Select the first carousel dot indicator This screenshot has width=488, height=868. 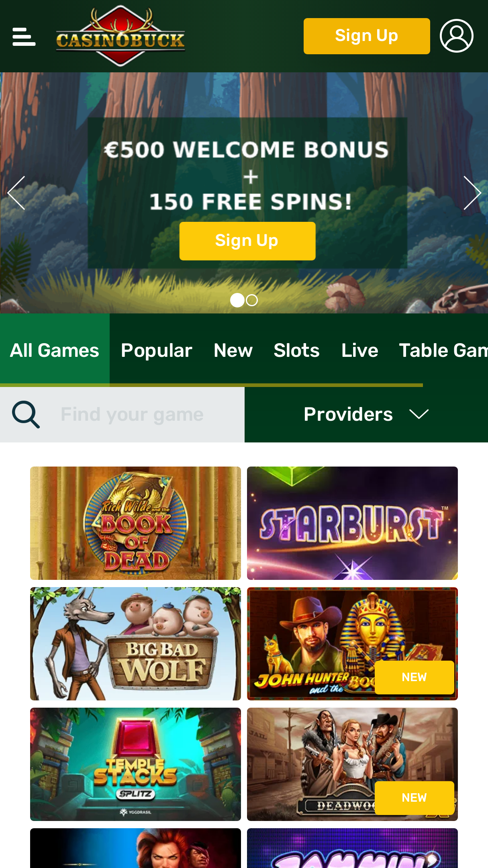237,300
